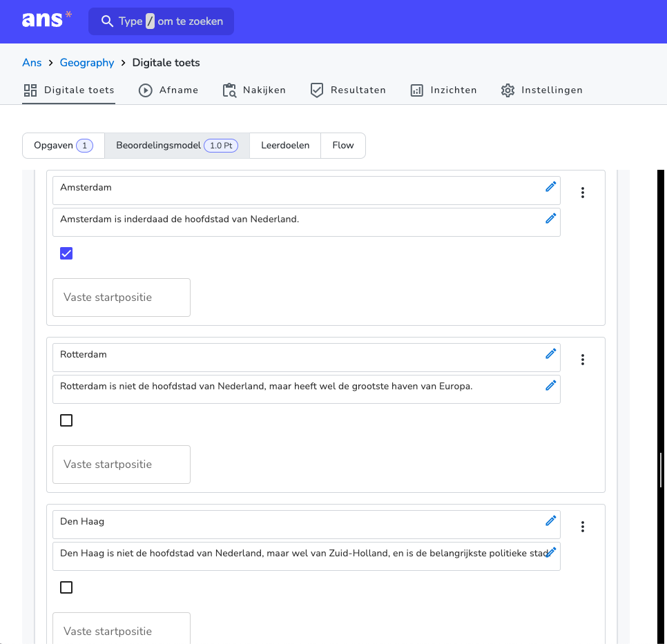Click the Den Haag answer text box
The image size is (667, 644).
coord(307,525)
